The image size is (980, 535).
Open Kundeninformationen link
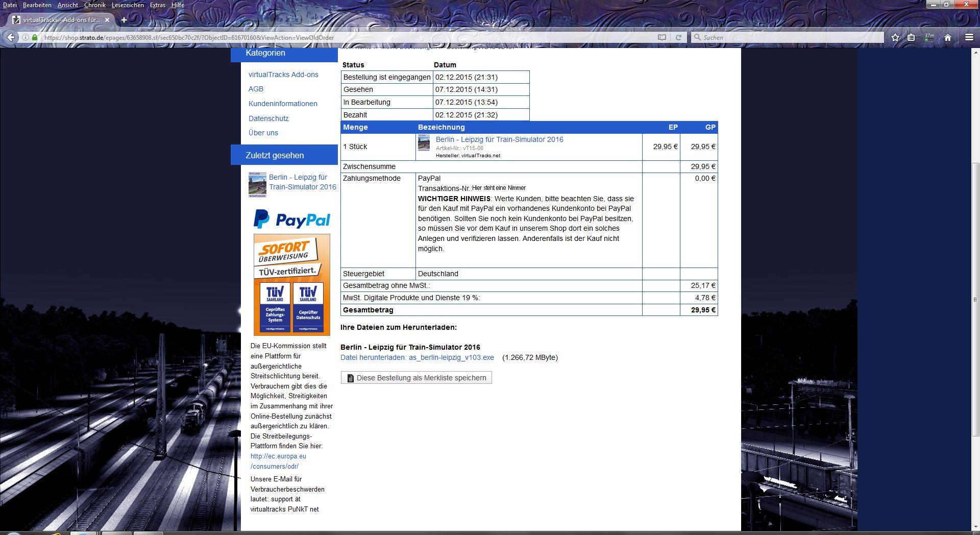pyautogui.click(x=283, y=104)
